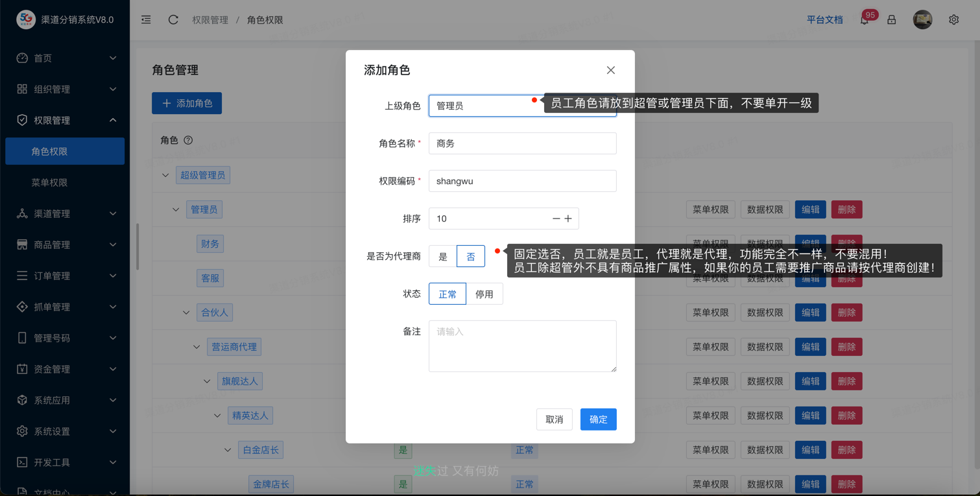
Task: Collapse the 超级管理员 tree node arrow
Action: tap(165, 175)
